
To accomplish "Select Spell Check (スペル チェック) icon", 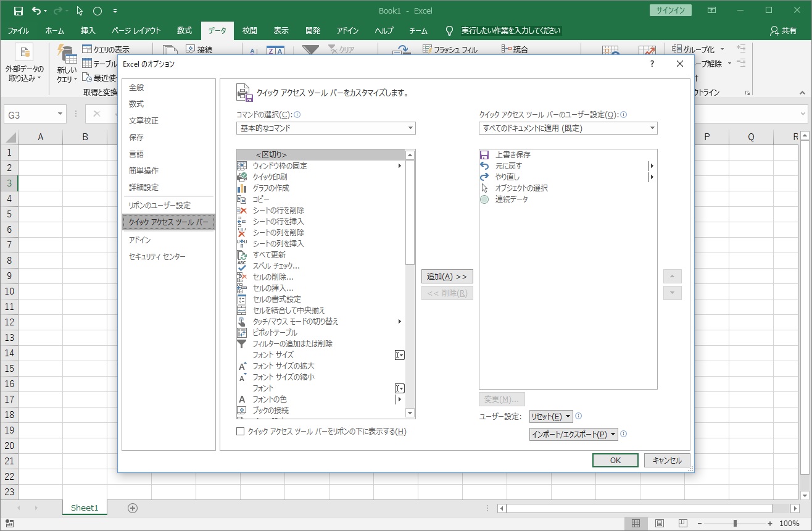I will coord(242,265).
